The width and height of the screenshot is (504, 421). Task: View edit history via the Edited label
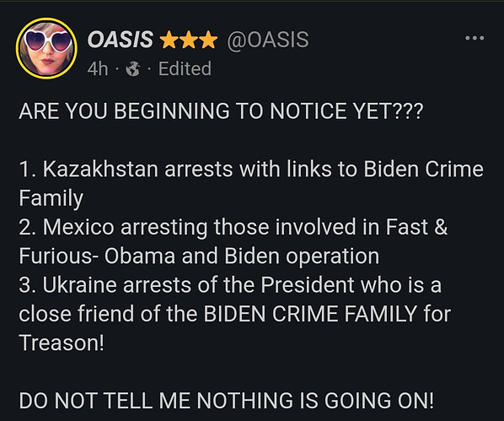185,68
